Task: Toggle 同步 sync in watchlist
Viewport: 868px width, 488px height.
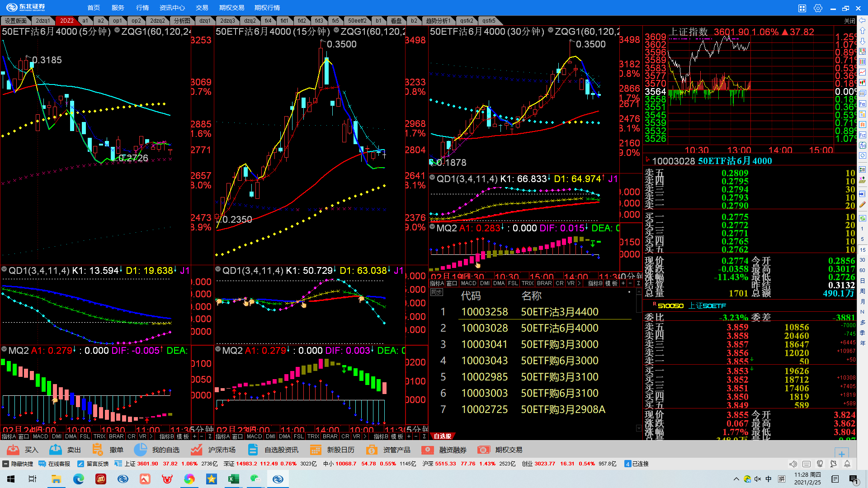Action: (x=436, y=292)
